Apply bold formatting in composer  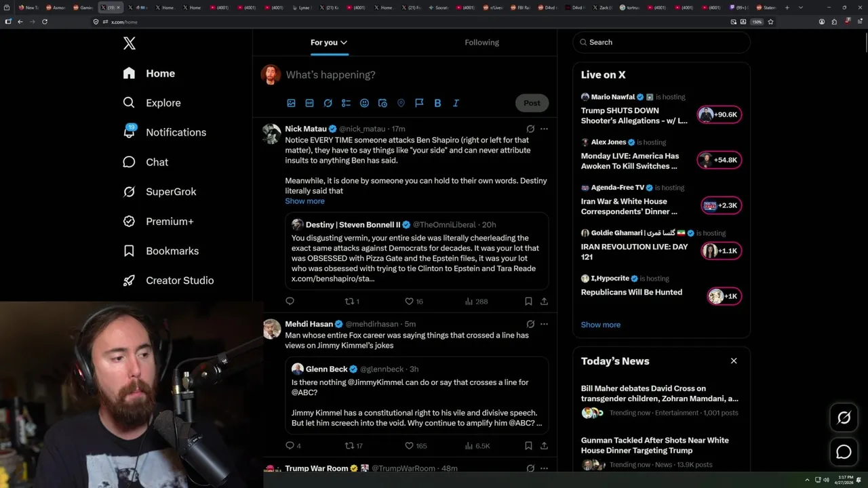[437, 103]
